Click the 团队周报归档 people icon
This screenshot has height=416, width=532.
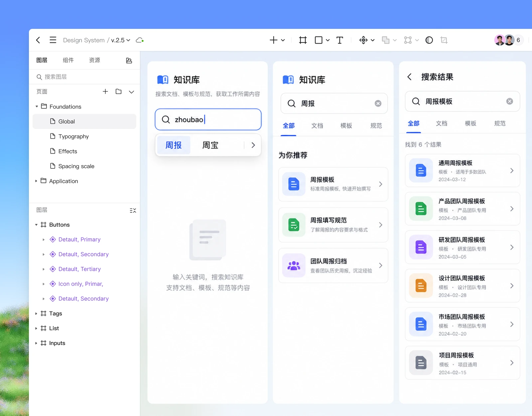[294, 265]
